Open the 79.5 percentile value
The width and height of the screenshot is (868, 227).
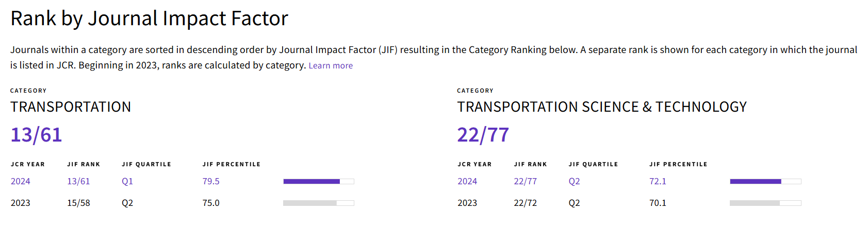point(211,181)
